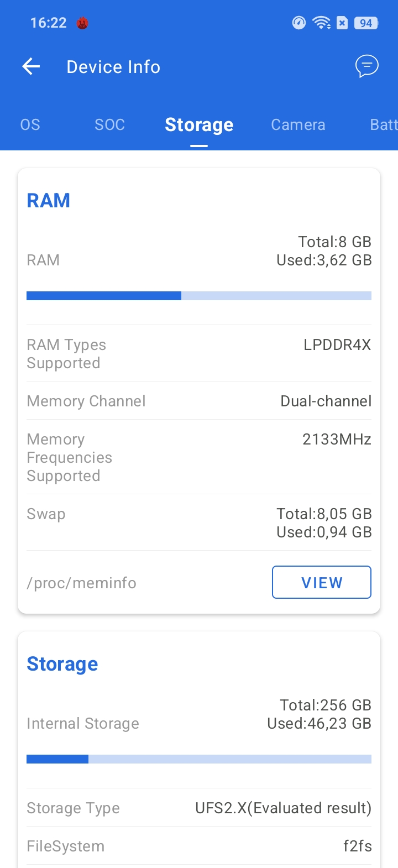Image resolution: width=398 pixels, height=868 pixels.
Task: Select the Storage tab
Action: pos(199,125)
